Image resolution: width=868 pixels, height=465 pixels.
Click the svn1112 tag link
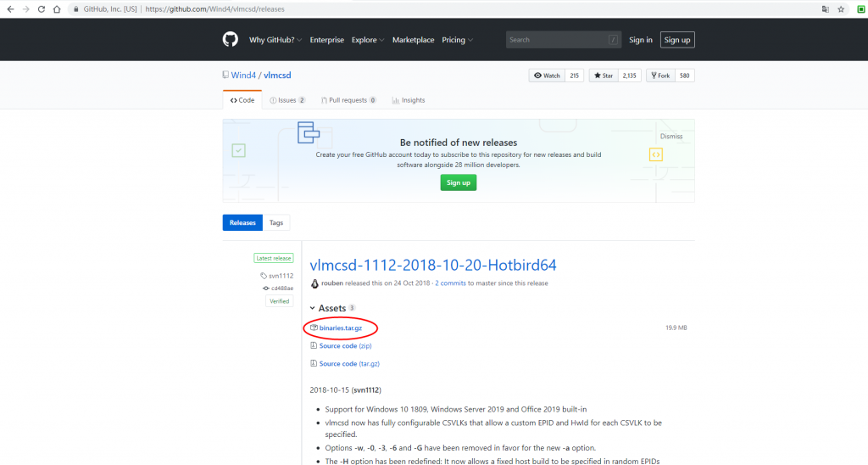click(281, 276)
